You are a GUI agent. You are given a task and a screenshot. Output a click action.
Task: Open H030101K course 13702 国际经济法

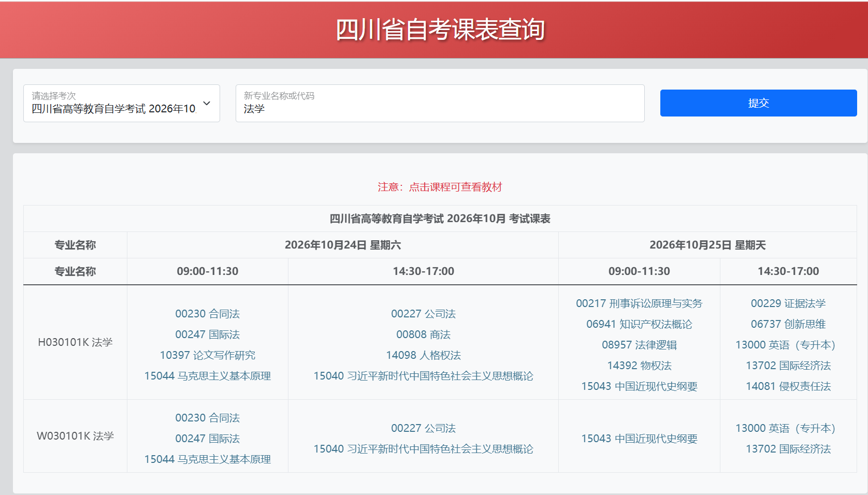point(788,366)
